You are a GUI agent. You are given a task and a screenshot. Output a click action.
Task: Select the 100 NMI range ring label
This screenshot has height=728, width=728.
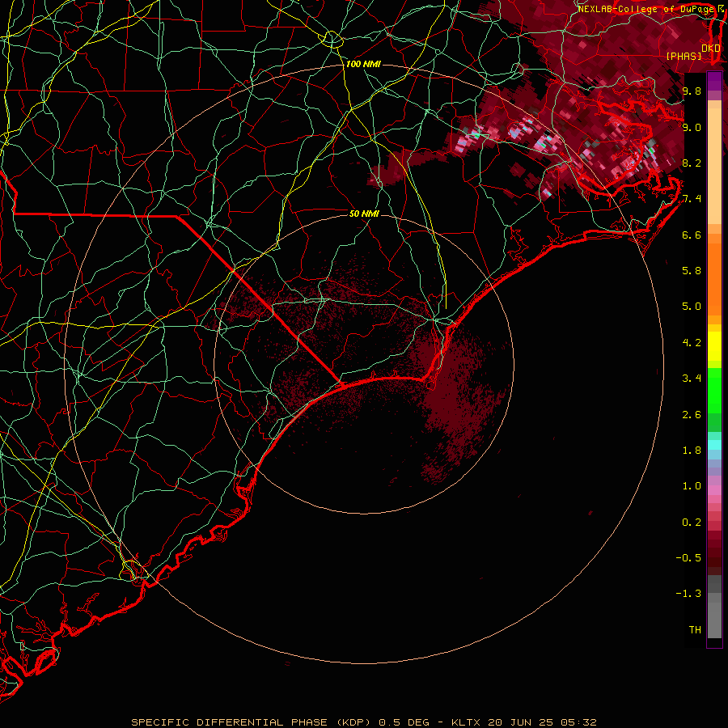(363, 64)
